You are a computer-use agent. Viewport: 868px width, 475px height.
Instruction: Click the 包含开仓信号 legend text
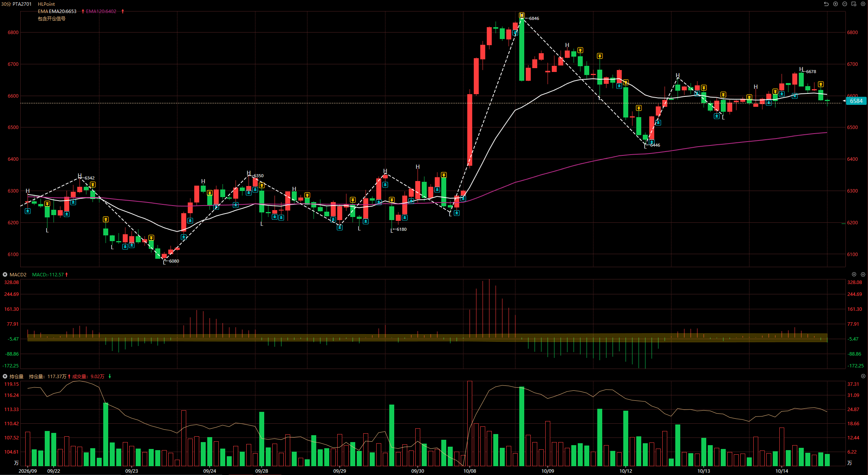point(52,18)
